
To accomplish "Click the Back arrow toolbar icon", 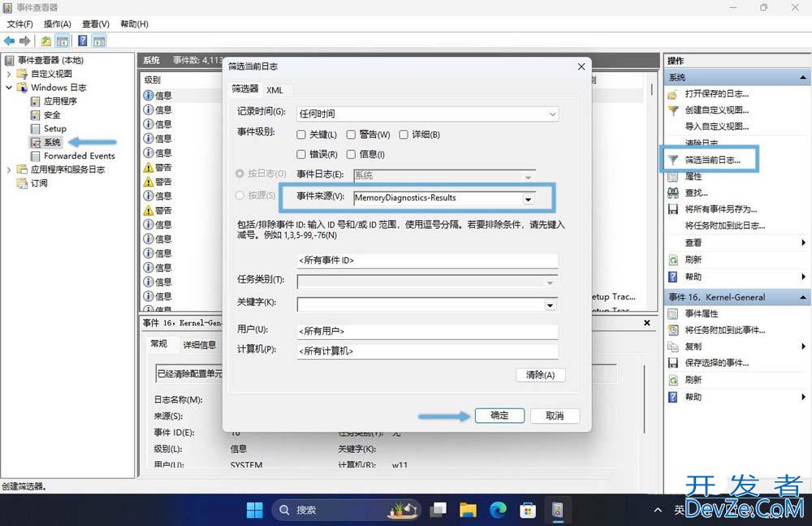I will [x=9, y=41].
